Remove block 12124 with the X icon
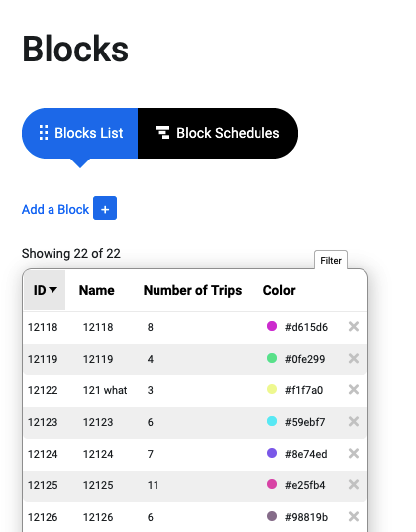The image size is (416, 532). pyautogui.click(x=354, y=453)
